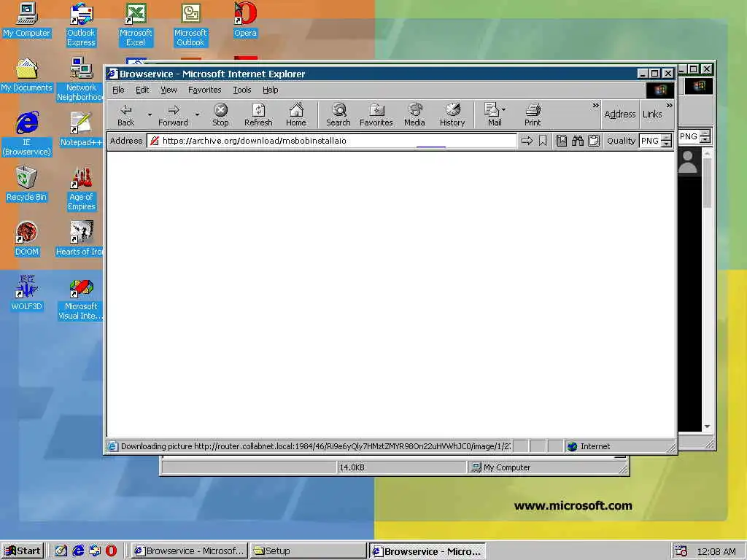This screenshot has height=560, width=747.
Task: Open the Edit menu
Action: 142,90
